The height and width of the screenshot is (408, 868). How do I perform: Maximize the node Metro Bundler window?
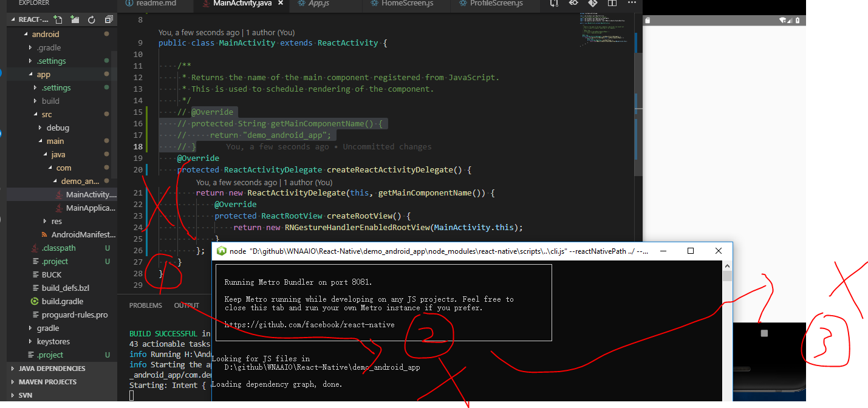[x=691, y=251]
